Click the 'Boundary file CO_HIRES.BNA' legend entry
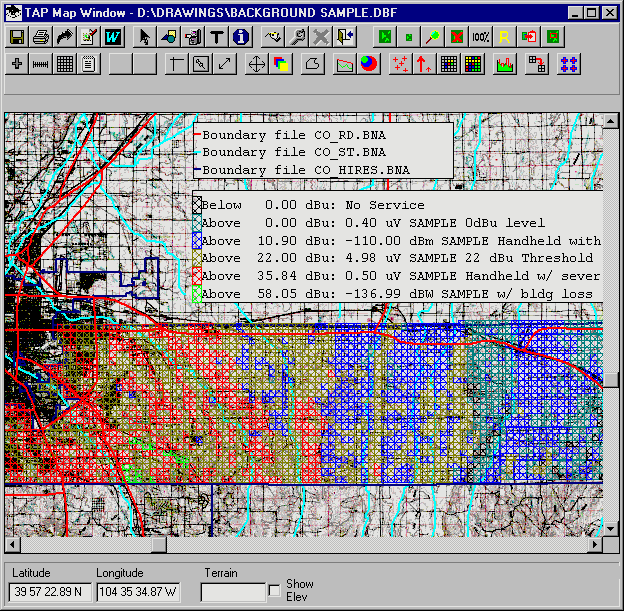624x611 pixels. [x=302, y=170]
